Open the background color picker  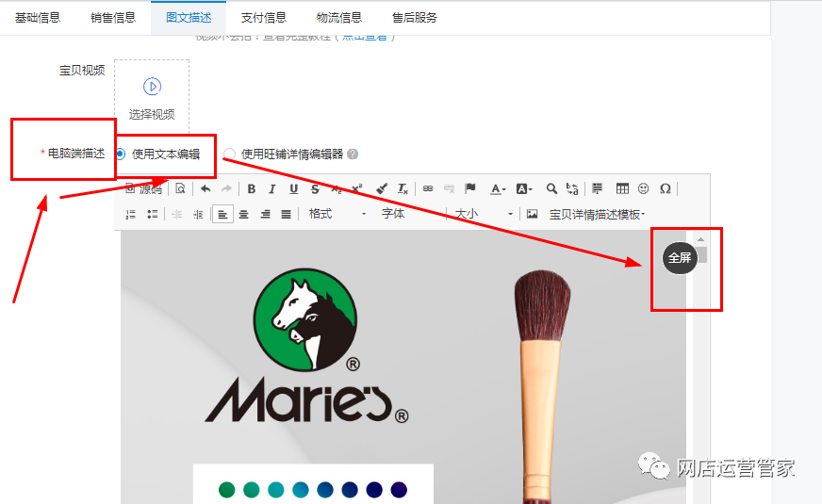point(524,189)
